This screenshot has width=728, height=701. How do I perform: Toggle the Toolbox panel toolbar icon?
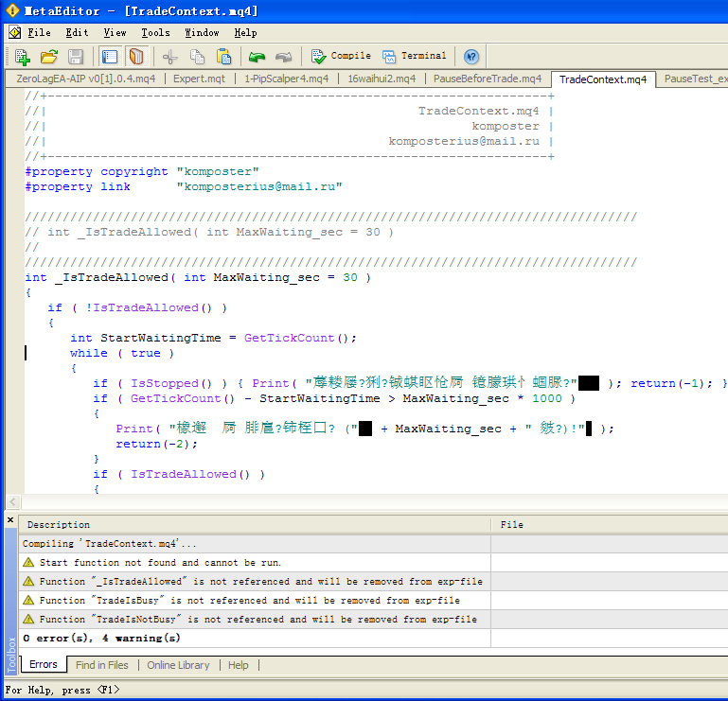[x=137, y=57]
